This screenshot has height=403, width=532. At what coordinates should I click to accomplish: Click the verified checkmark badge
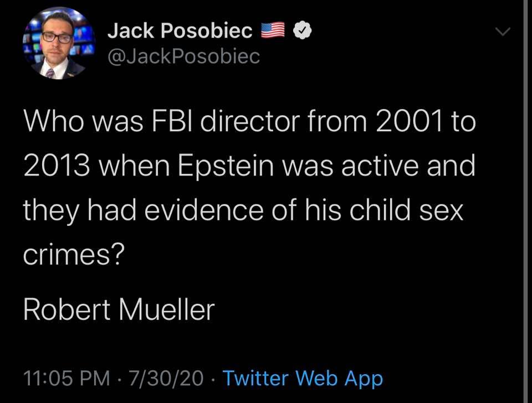click(x=300, y=32)
